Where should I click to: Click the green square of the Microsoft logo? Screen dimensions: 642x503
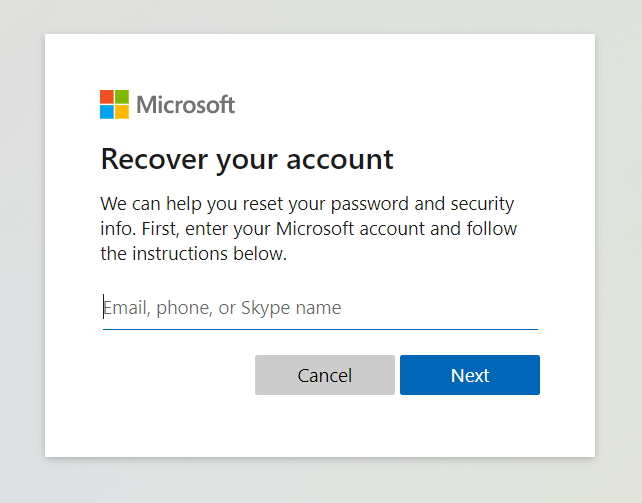[122, 97]
